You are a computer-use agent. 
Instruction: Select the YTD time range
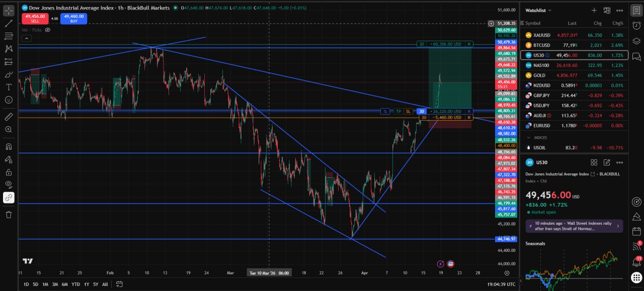point(75,284)
